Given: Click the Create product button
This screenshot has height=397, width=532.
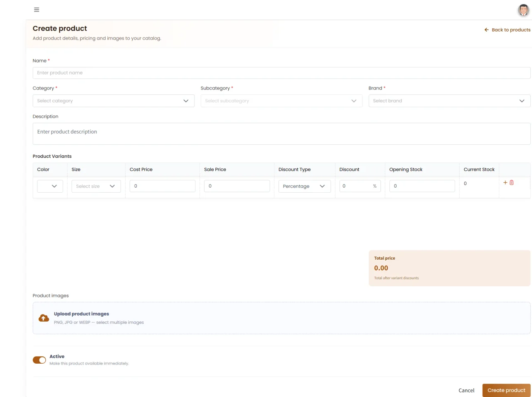Looking at the screenshot, I should (x=506, y=390).
